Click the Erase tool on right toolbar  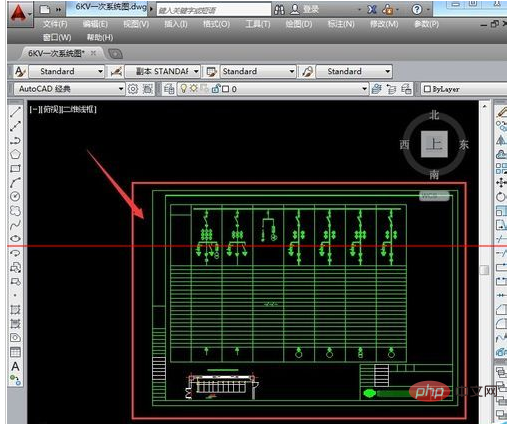tap(501, 112)
